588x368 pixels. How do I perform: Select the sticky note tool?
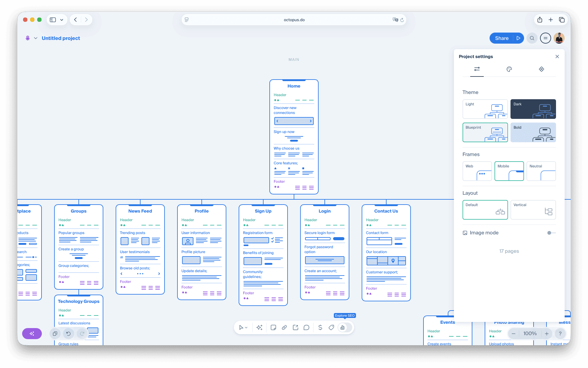(273, 327)
